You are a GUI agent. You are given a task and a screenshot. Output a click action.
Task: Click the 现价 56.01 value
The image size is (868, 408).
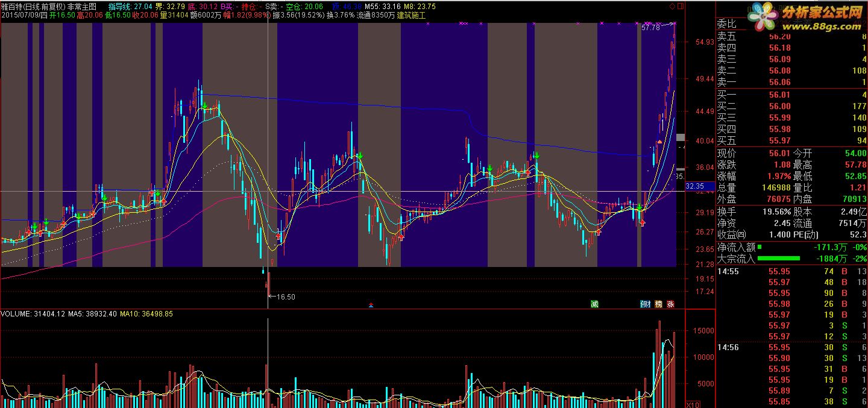point(779,153)
